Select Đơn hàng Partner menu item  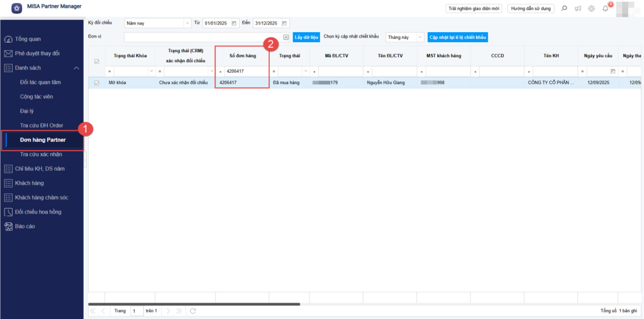click(43, 140)
